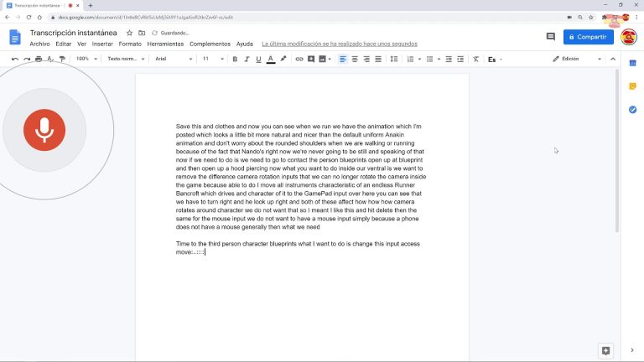Redo the action in toolbar
The image size is (644, 362).
[x=27, y=59]
